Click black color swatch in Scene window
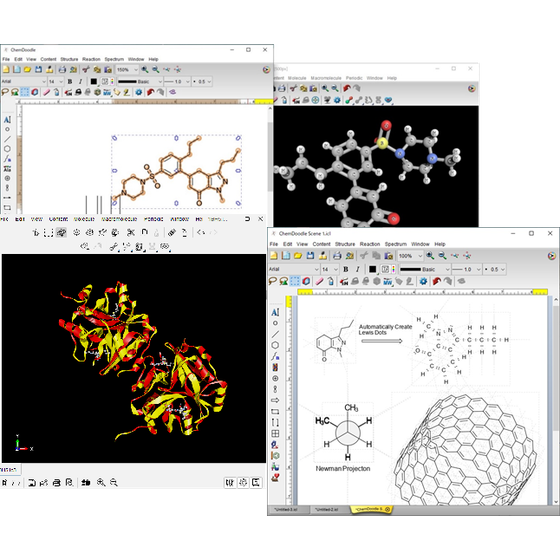The image size is (560, 560). (372, 269)
